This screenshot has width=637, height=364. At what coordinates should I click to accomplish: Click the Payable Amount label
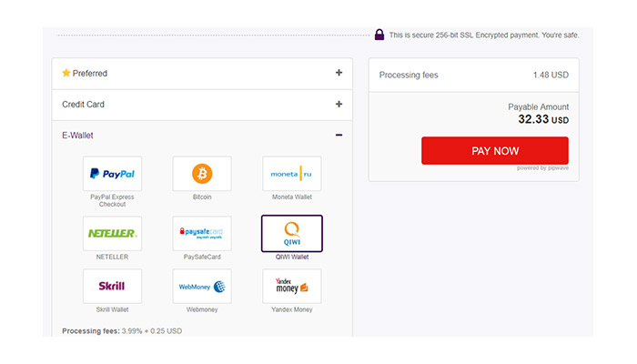click(539, 106)
